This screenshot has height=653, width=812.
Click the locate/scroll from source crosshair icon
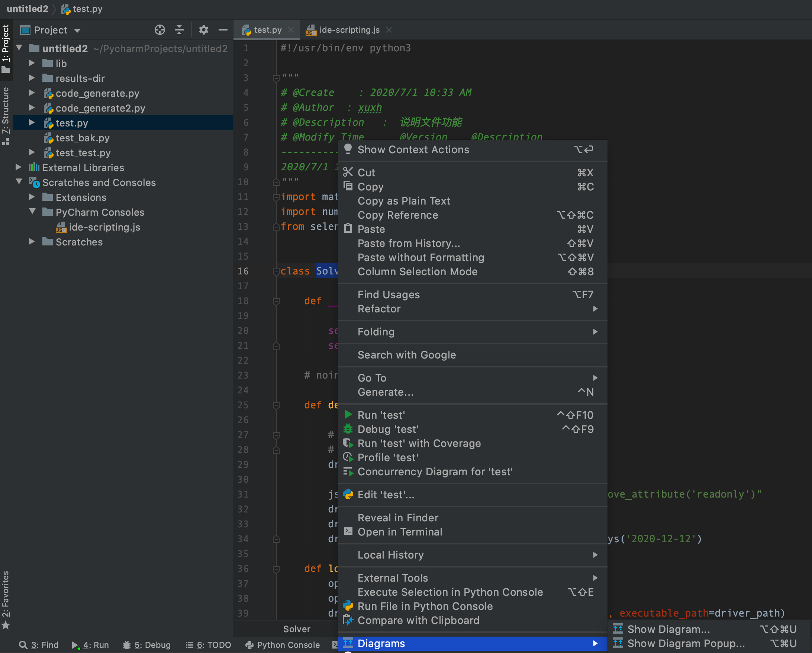[x=160, y=30]
